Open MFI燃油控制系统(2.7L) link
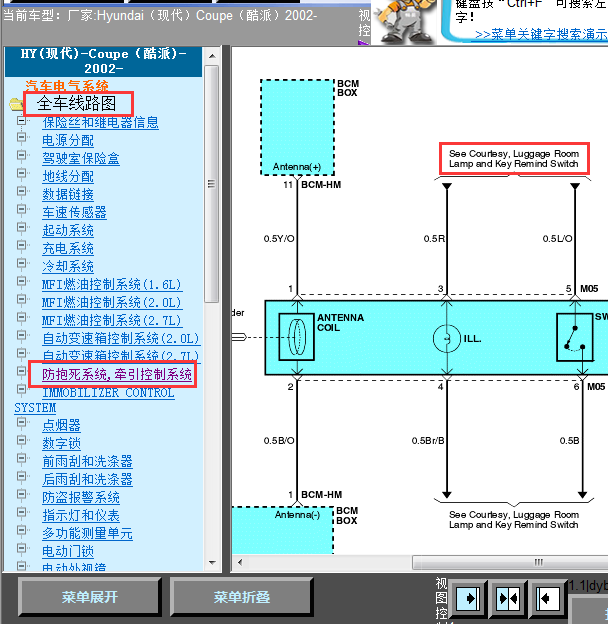The height and width of the screenshot is (624, 608). (x=112, y=320)
